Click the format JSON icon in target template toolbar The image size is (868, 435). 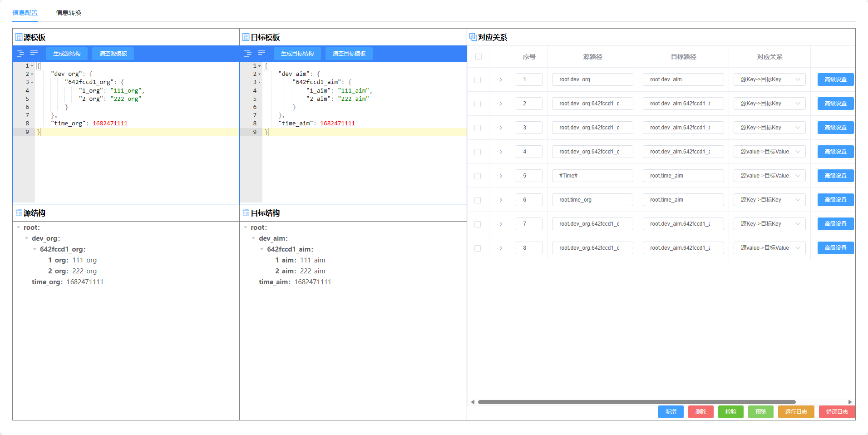(248, 54)
